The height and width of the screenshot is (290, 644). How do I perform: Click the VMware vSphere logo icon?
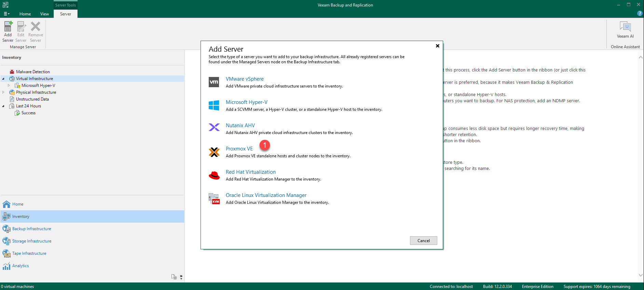(x=214, y=82)
